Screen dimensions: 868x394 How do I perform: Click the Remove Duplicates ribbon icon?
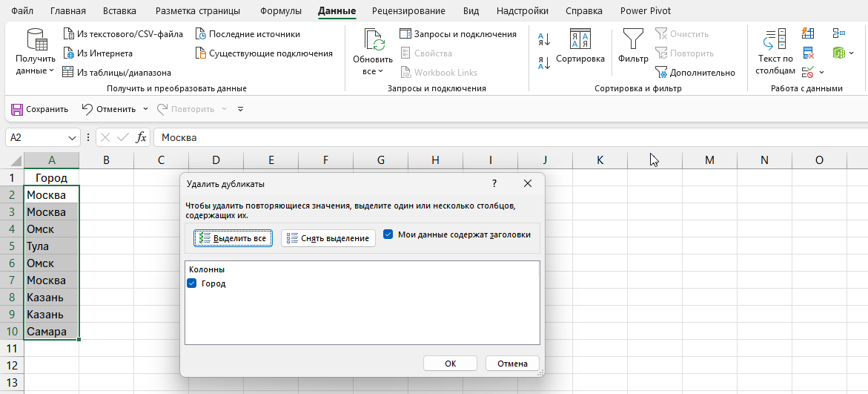[x=808, y=53]
